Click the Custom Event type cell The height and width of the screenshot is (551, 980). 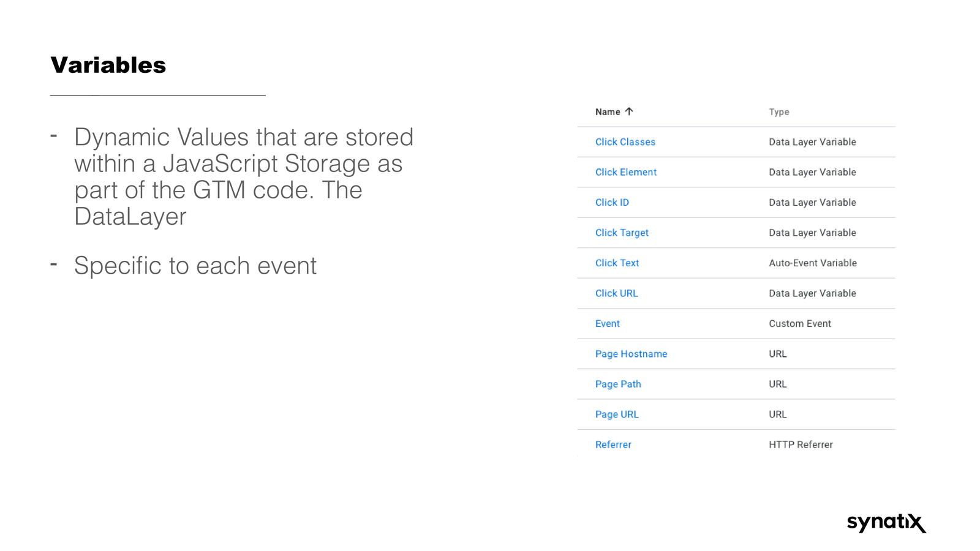coord(799,324)
